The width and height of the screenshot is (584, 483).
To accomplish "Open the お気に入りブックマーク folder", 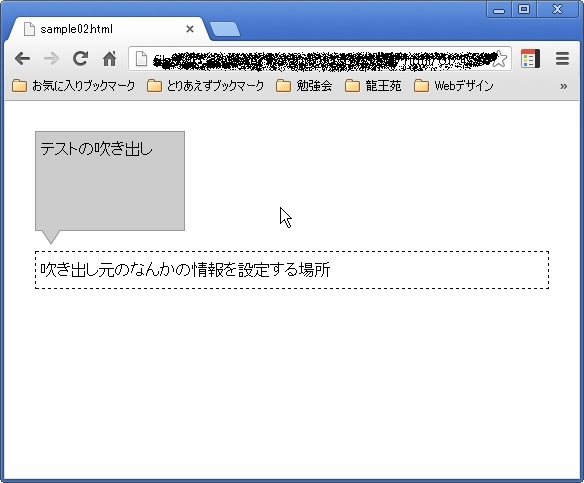I will (x=73, y=86).
